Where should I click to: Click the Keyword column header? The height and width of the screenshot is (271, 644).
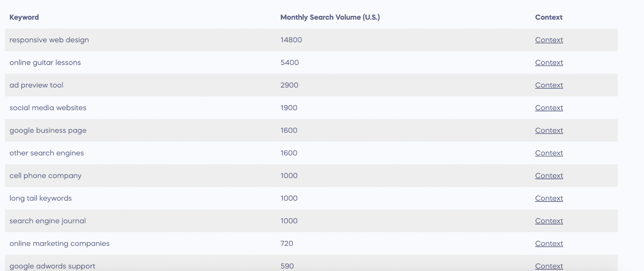[24, 17]
